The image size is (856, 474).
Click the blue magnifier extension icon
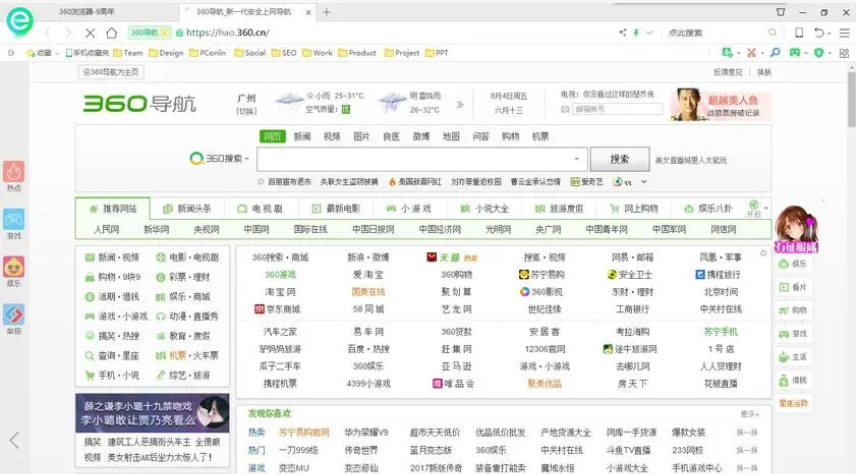pos(775,53)
